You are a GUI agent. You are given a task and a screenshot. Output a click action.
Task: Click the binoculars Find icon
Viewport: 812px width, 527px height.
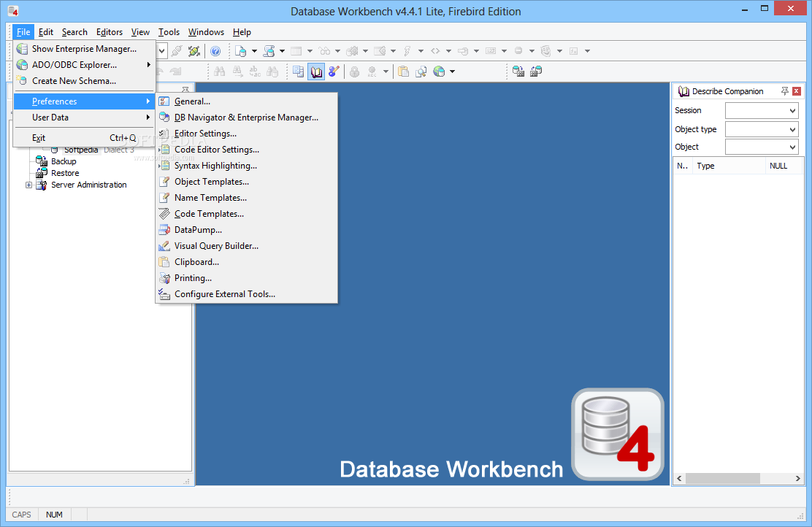220,72
